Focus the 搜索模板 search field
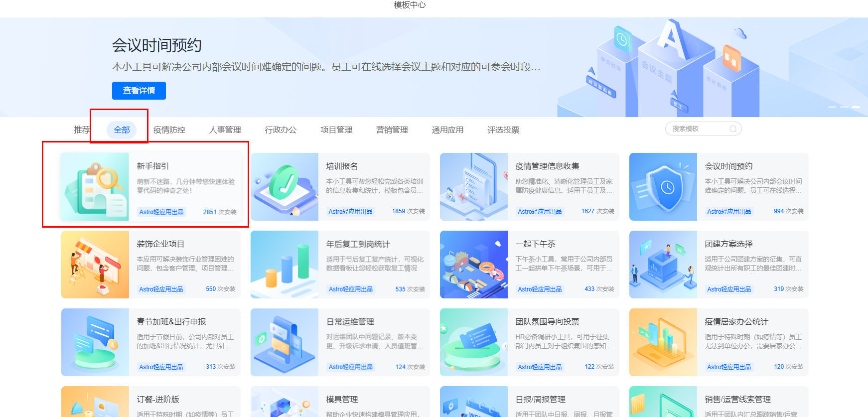The width and height of the screenshot is (868, 417). [x=704, y=129]
